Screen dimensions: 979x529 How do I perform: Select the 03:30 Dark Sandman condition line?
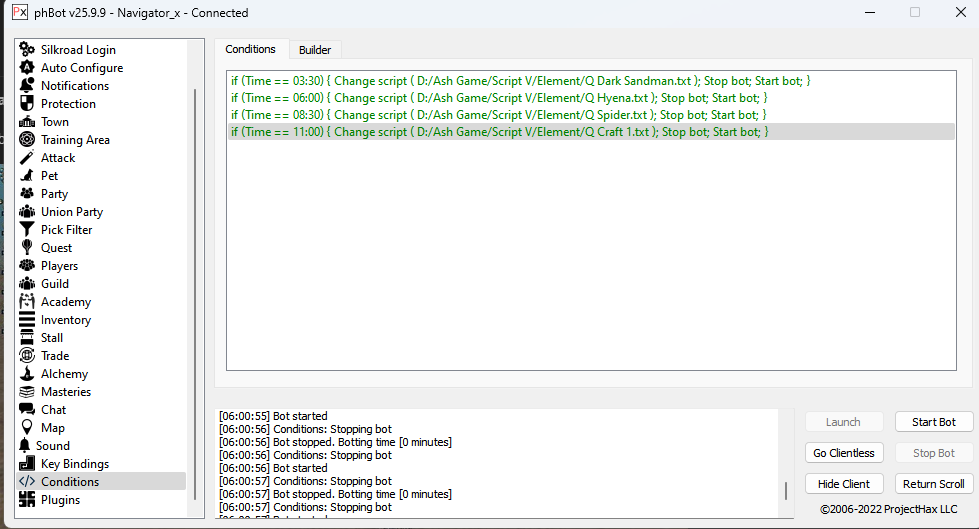(x=520, y=80)
